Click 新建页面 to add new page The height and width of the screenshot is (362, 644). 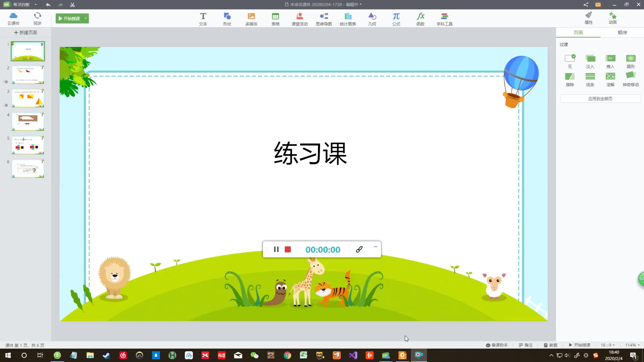pyautogui.click(x=25, y=33)
